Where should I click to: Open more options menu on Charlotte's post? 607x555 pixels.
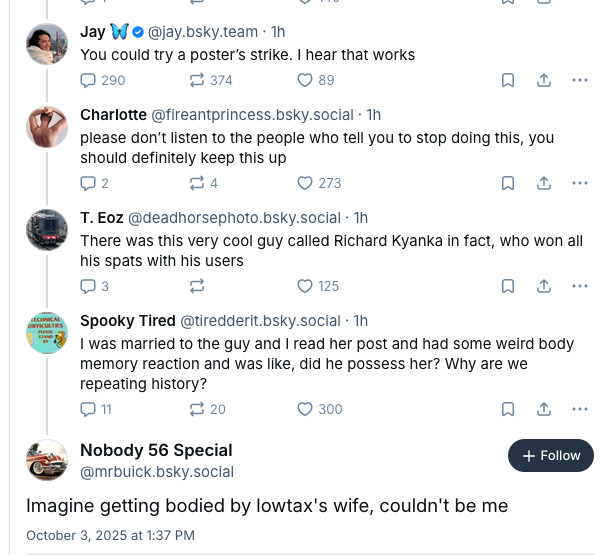pos(579,183)
